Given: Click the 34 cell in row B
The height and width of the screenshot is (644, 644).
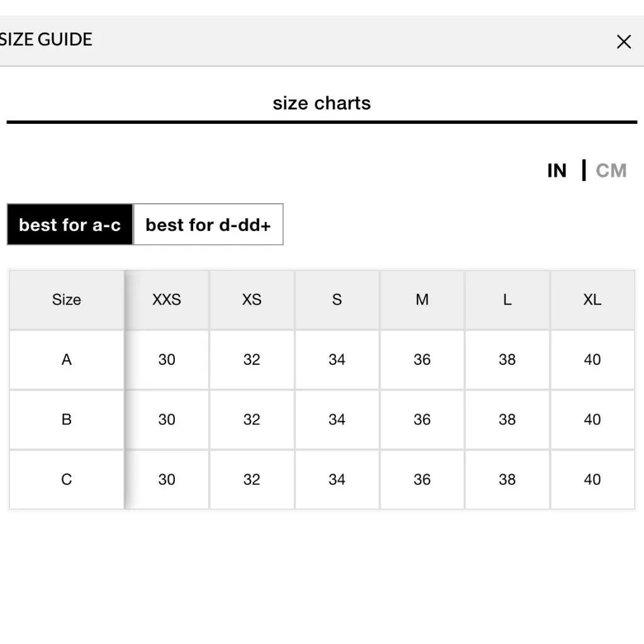Looking at the screenshot, I should 337,419.
